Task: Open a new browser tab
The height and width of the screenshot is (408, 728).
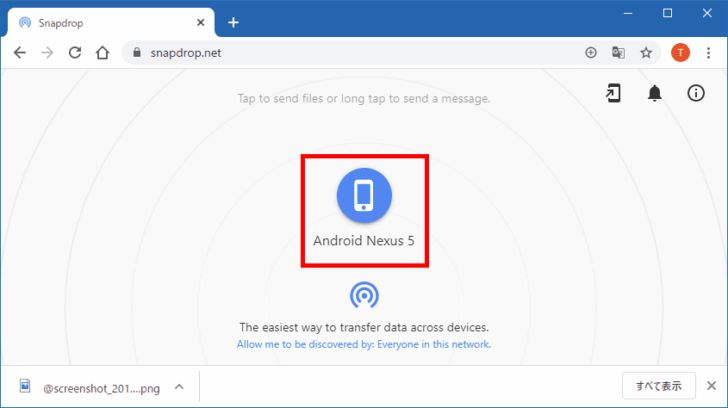Action: click(x=233, y=22)
